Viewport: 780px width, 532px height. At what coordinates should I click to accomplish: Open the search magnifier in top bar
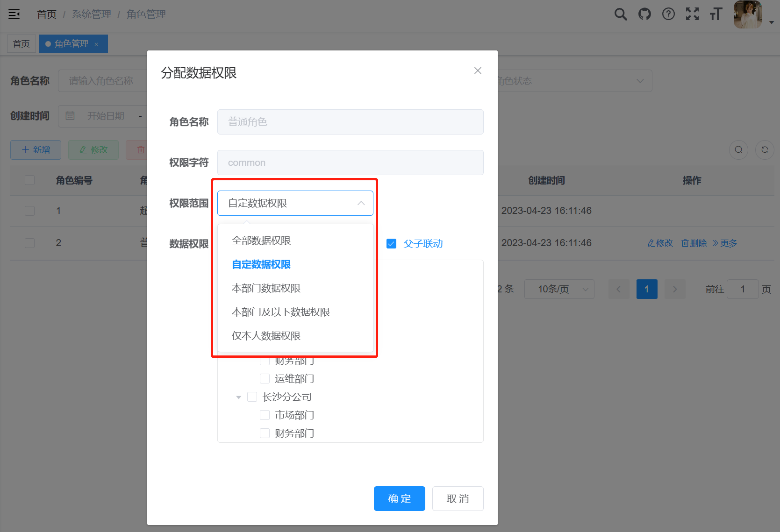coord(621,14)
